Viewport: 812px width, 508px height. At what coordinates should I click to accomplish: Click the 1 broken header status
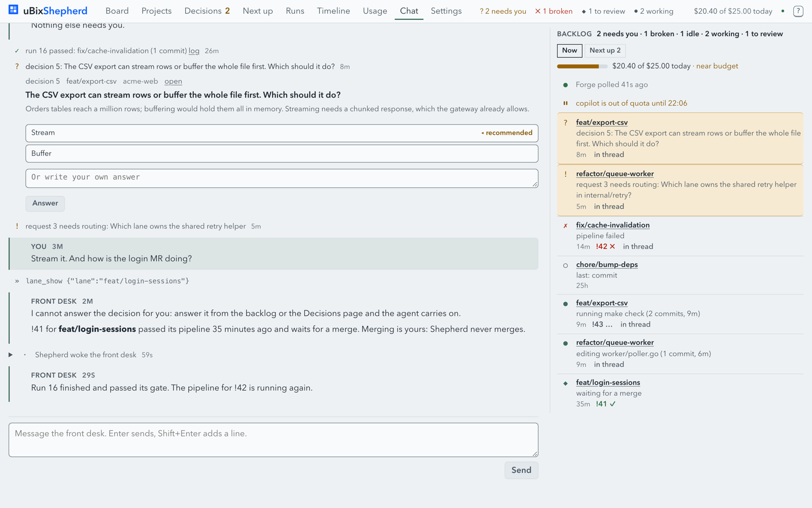click(x=554, y=11)
